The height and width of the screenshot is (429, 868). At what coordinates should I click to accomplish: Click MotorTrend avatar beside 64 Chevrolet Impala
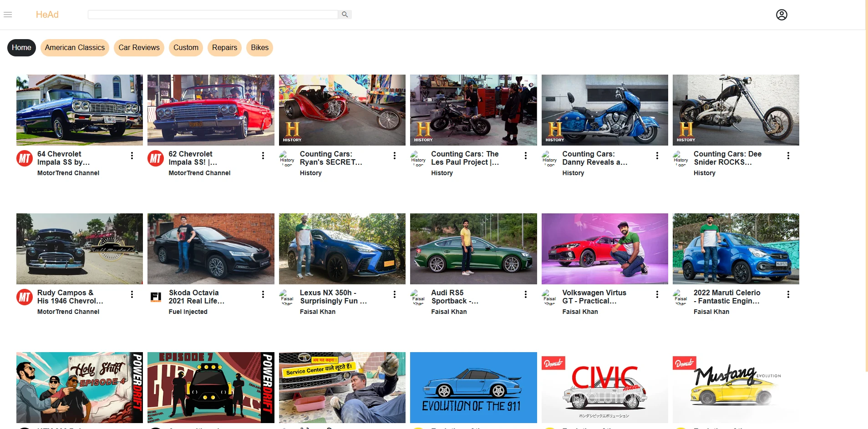point(25,158)
